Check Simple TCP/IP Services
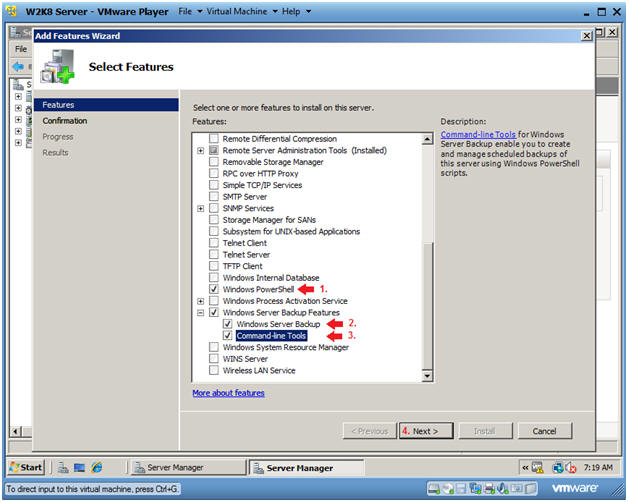The image size is (628, 502). [214, 185]
